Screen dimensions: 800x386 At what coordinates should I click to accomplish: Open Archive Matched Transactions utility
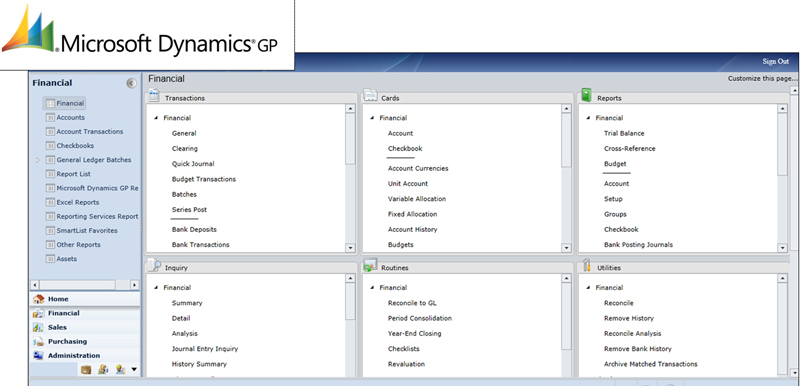point(651,364)
